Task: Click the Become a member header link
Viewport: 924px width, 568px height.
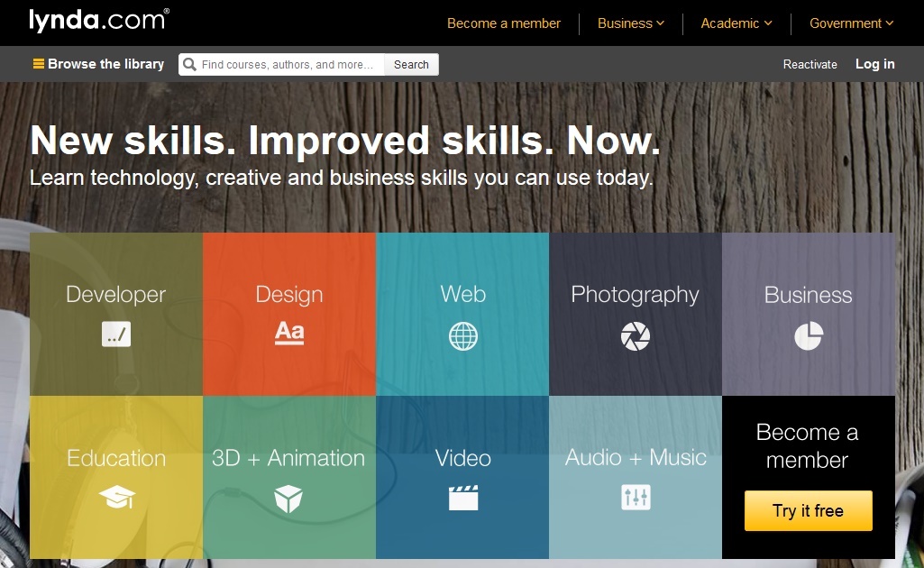Action: point(504,23)
